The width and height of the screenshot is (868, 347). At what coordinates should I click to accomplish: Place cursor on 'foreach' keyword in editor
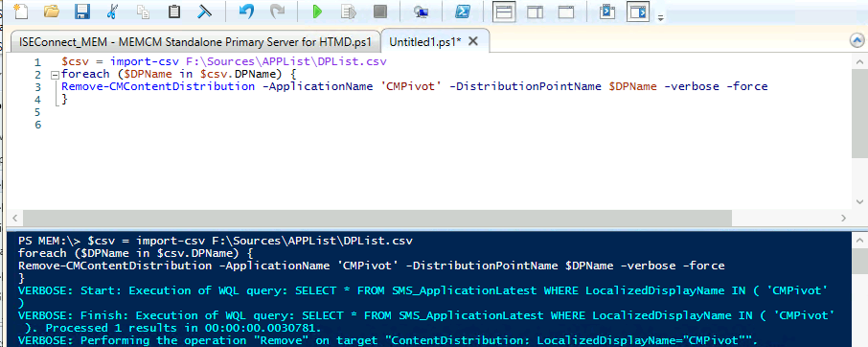(x=86, y=74)
